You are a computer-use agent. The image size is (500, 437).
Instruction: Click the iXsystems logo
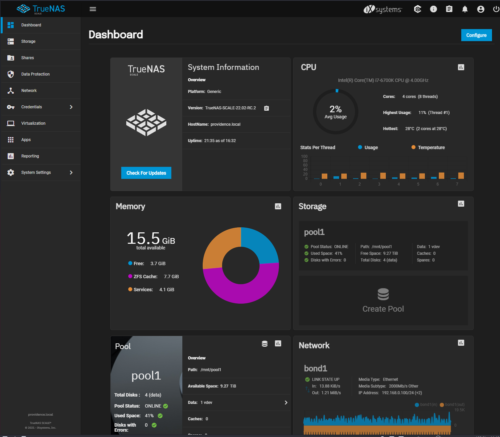coord(382,9)
